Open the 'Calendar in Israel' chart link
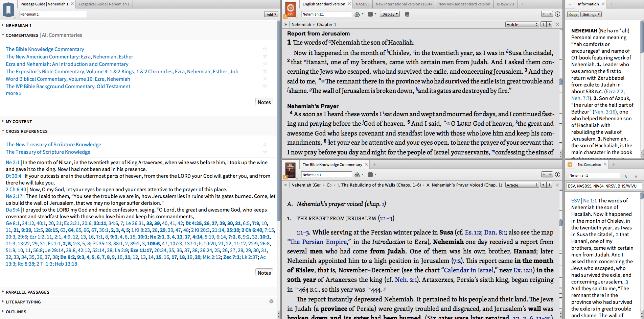644x319 pixels. [x=469, y=270]
